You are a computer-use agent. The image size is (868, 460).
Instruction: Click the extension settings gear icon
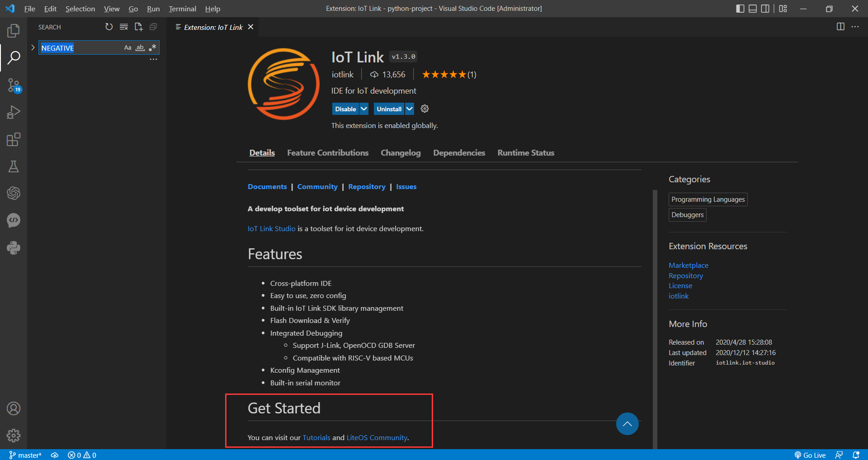click(425, 109)
